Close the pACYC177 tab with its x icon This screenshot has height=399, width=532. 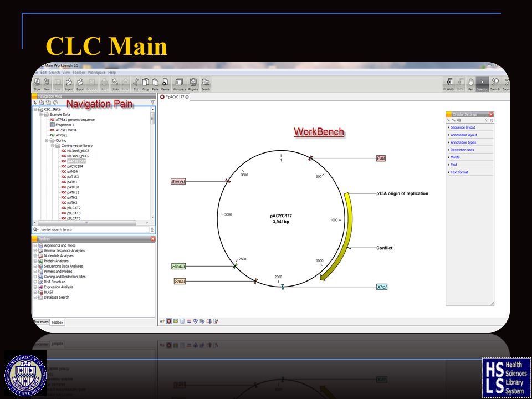[187, 97]
